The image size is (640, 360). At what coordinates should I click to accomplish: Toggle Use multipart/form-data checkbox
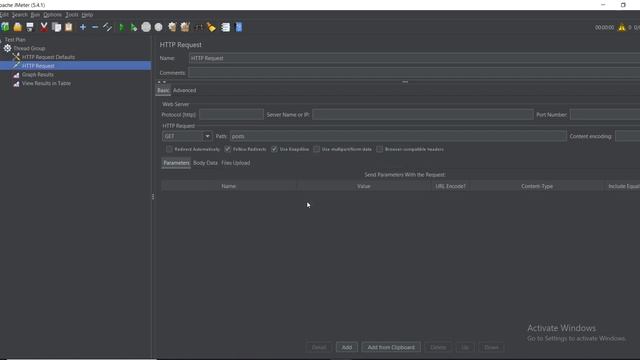[317, 149]
